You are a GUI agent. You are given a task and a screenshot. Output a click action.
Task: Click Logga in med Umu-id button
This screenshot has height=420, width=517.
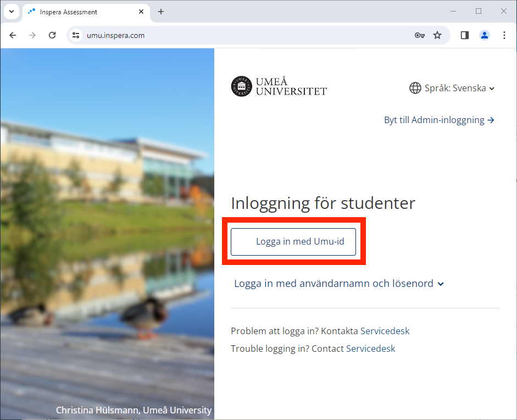pos(293,241)
